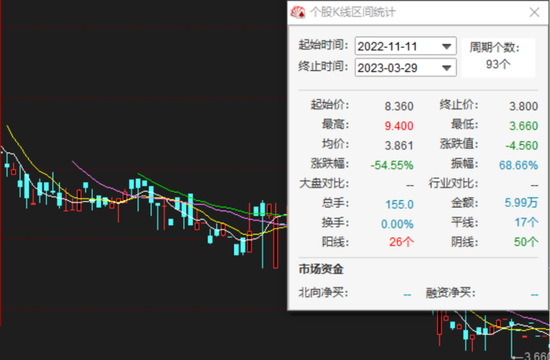Click the 阳线 count 26个
Image resolution: width=550 pixels, height=360 pixels.
click(x=401, y=242)
